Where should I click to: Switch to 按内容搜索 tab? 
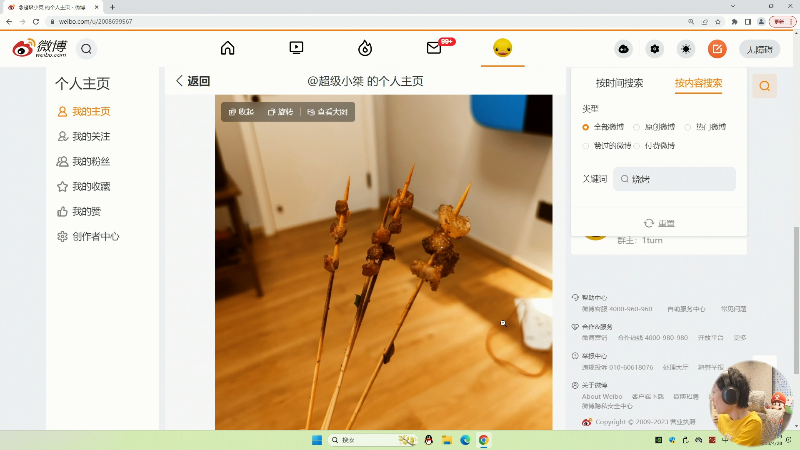[x=698, y=83]
